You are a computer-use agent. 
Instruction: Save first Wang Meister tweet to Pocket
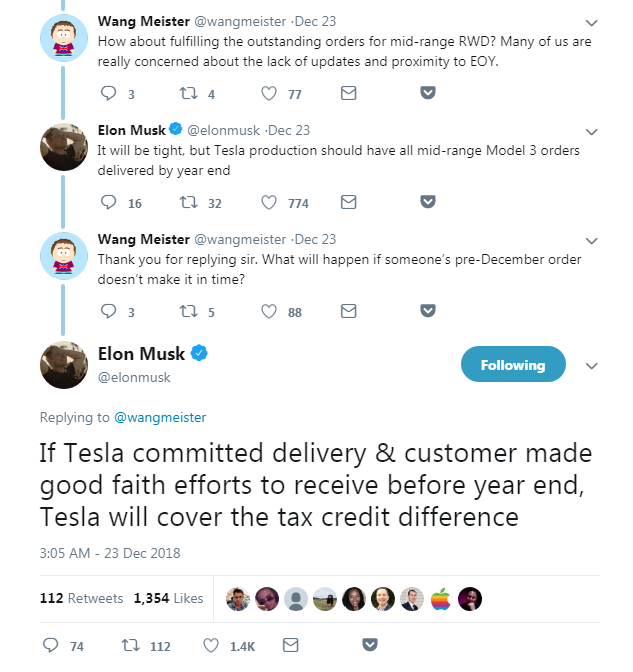pyautogui.click(x=427, y=94)
